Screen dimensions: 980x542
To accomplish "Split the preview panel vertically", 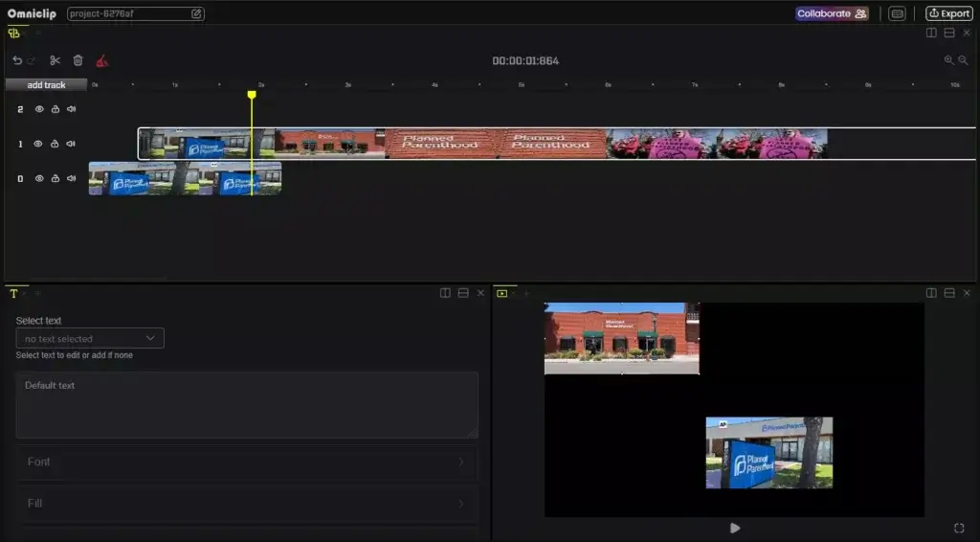I will click(x=931, y=293).
